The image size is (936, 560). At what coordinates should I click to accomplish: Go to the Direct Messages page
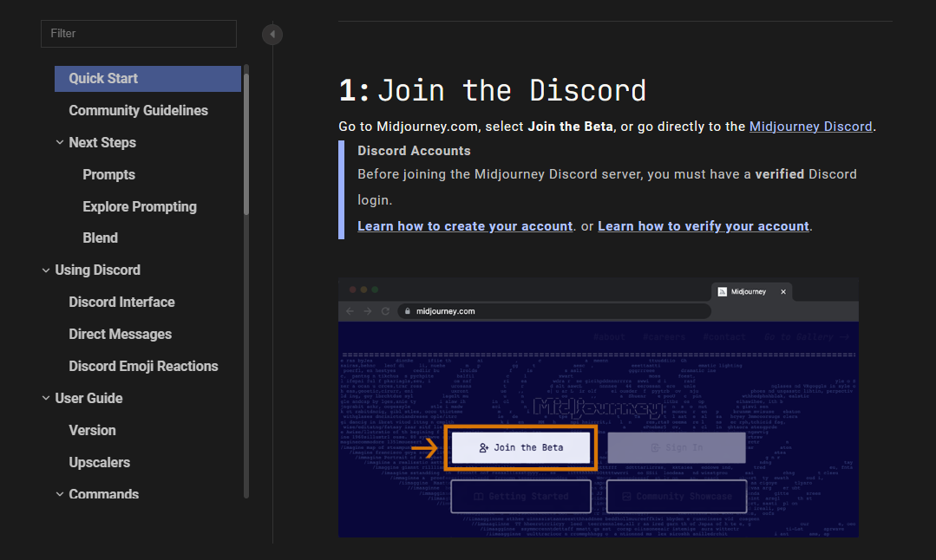click(x=120, y=335)
